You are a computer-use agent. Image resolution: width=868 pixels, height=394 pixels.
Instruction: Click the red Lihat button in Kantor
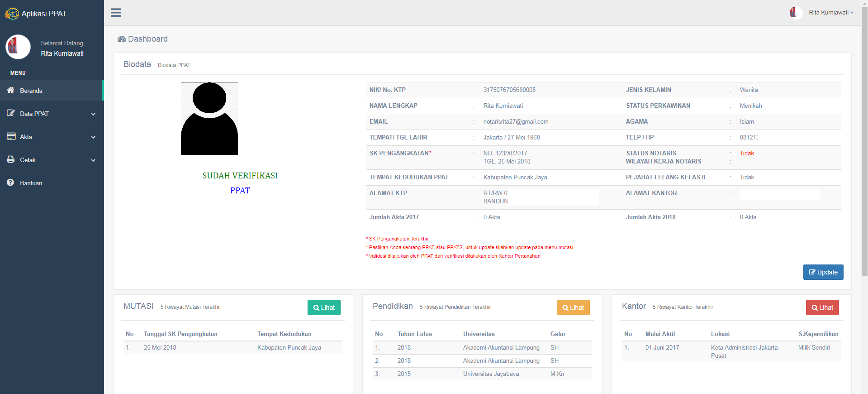(x=822, y=308)
